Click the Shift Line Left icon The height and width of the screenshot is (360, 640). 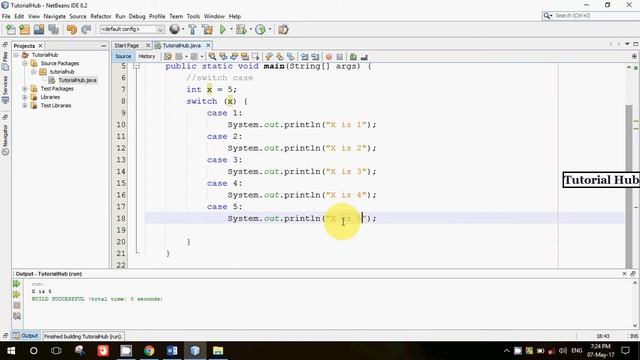[304, 57]
